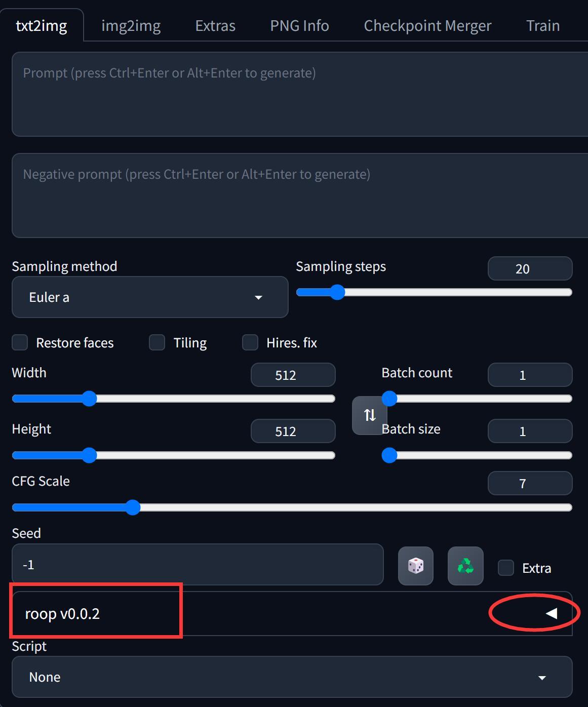
Task: Click the Negative prompt text area
Action: pos(300,195)
